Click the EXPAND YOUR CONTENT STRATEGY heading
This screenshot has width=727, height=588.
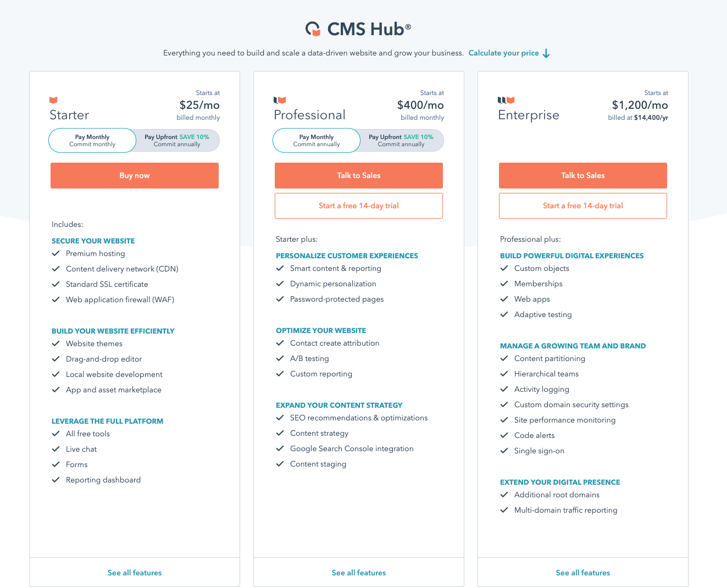(x=339, y=405)
